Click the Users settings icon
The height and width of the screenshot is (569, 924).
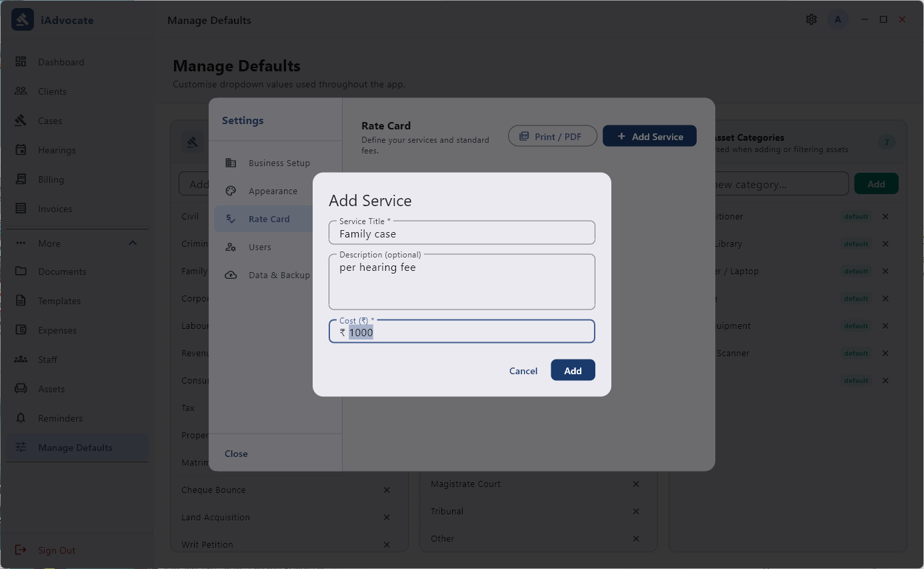coord(231,247)
